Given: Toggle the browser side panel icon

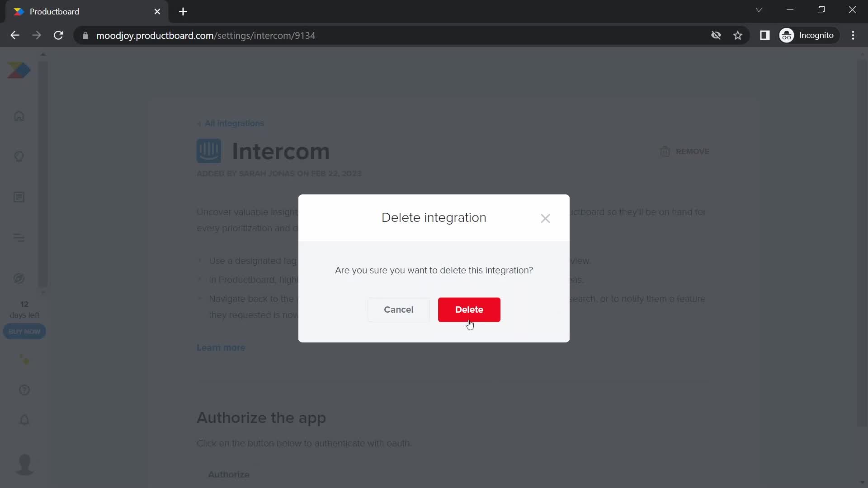Looking at the screenshot, I should tap(765, 35).
